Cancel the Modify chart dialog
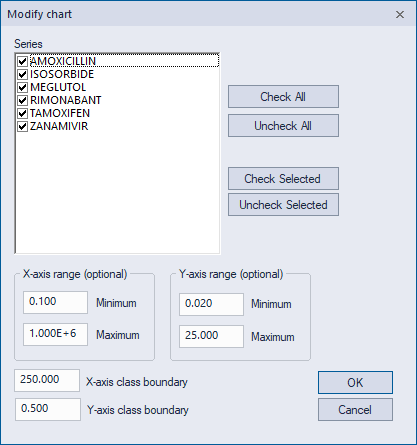417x445 pixels. [355, 410]
